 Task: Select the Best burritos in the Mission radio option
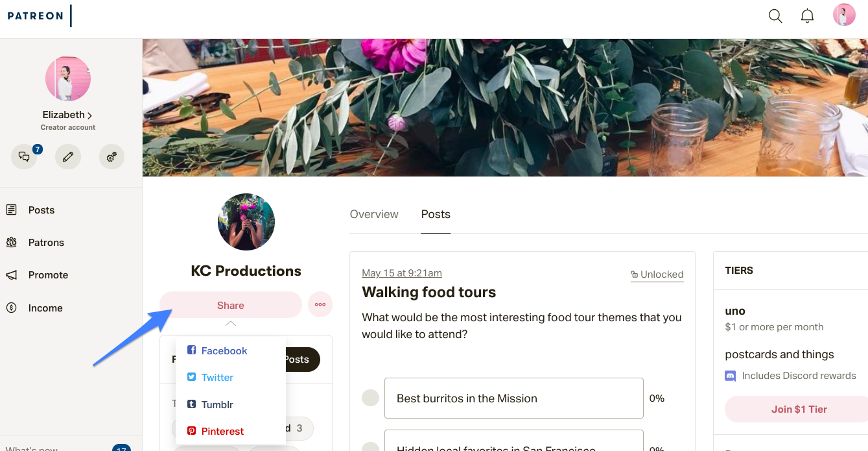pos(370,398)
